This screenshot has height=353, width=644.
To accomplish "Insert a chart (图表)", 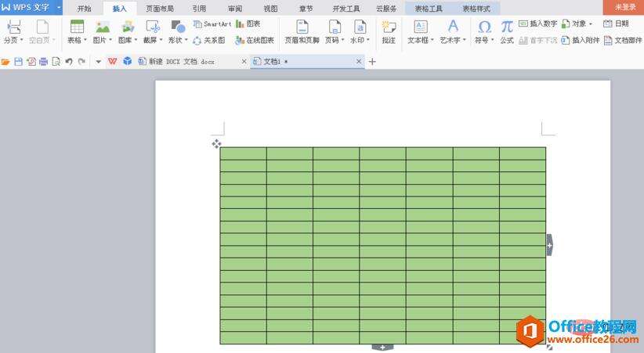I will coord(248,23).
